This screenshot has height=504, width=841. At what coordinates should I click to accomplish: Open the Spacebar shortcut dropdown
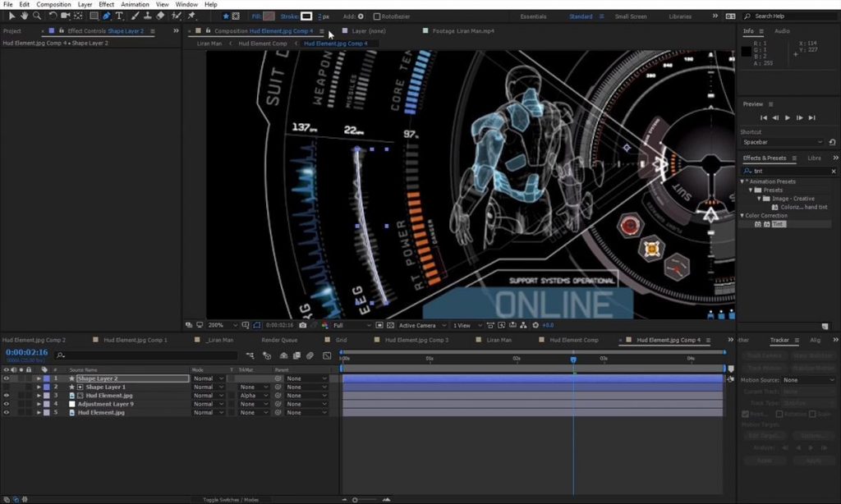point(782,142)
